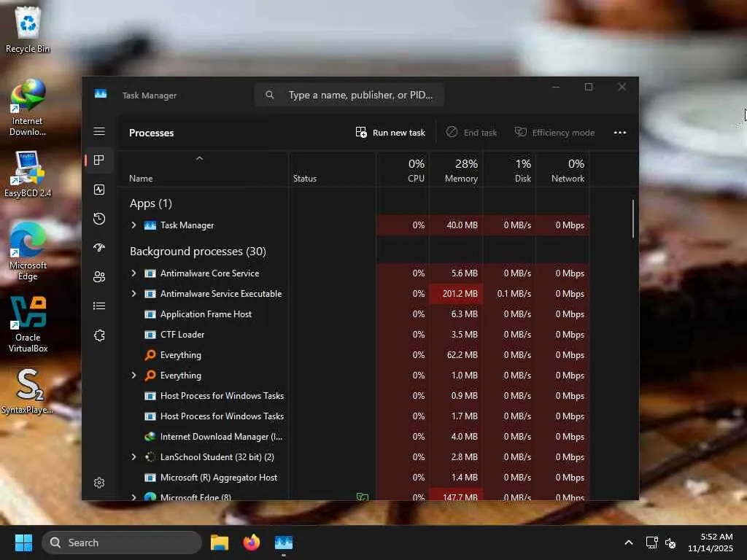Open the Performance page in sidebar
747x560 pixels.
pyautogui.click(x=99, y=190)
